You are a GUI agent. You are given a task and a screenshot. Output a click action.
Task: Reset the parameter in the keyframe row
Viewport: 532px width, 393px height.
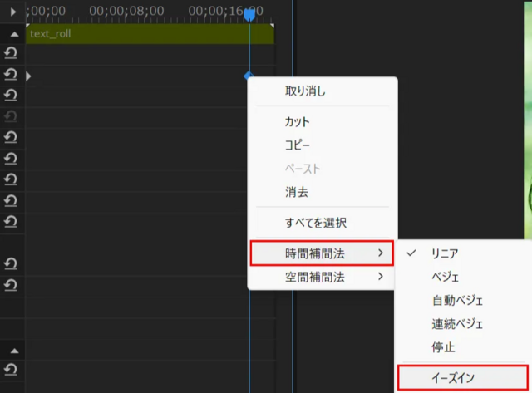point(11,74)
